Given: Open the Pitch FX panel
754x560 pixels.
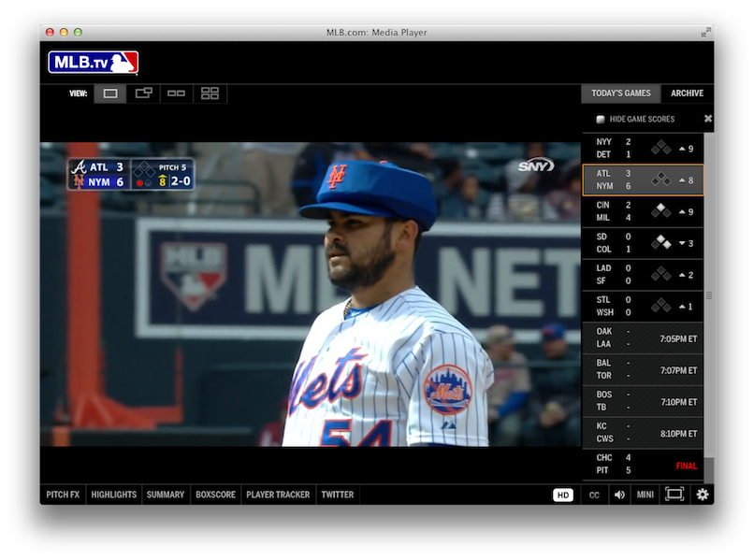Looking at the screenshot, I should 63,495.
